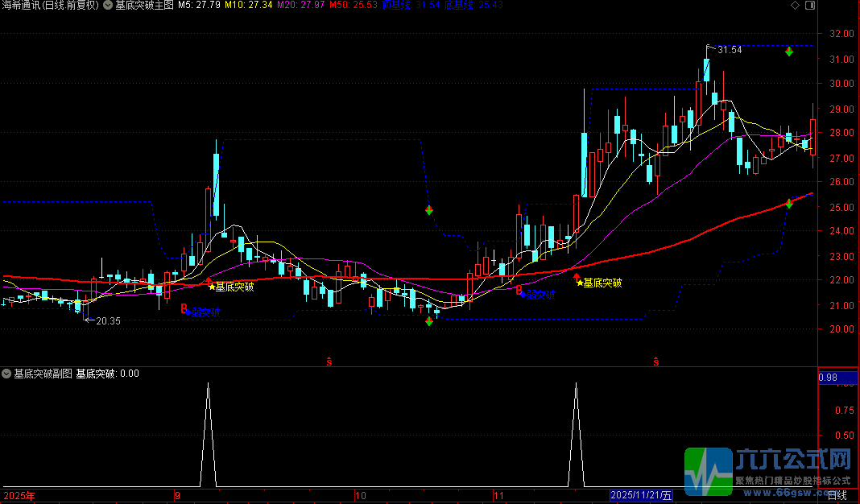Click the month 11 label on time axis
The image size is (860, 504).
(498, 496)
